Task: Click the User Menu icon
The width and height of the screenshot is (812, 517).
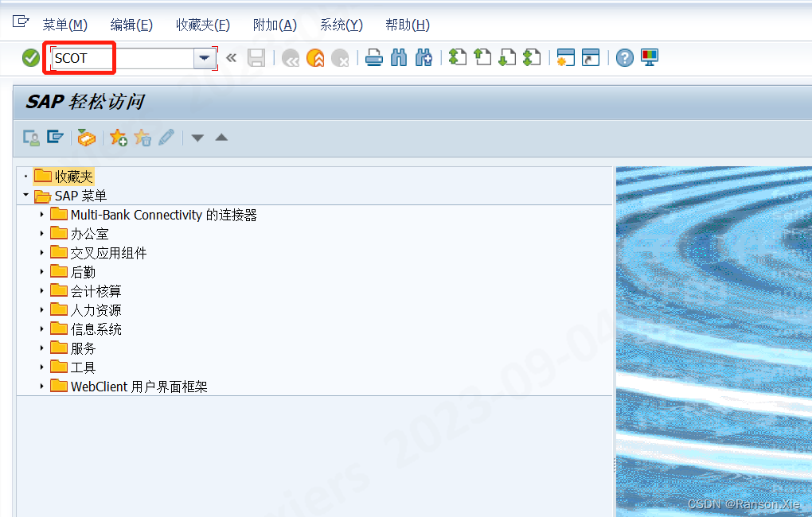Action: pos(32,138)
